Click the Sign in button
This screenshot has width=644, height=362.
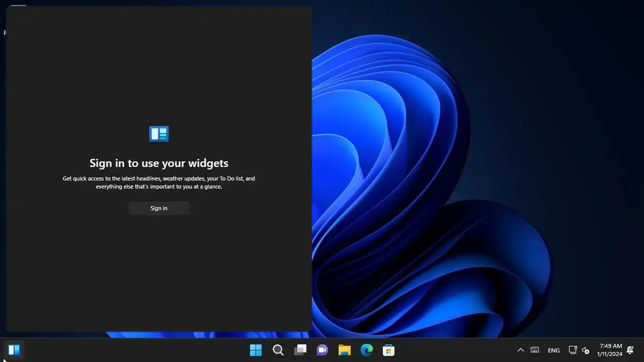pyautogui.click(x=159, y=208)
